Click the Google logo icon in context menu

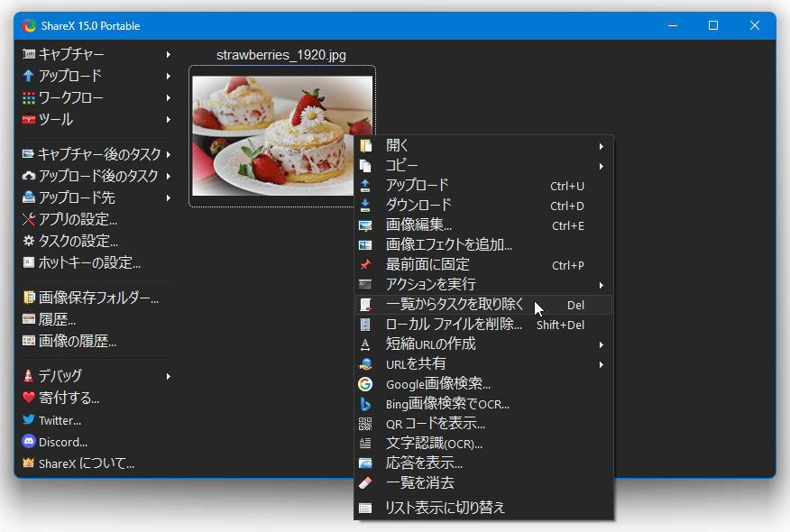pos(365,384)
